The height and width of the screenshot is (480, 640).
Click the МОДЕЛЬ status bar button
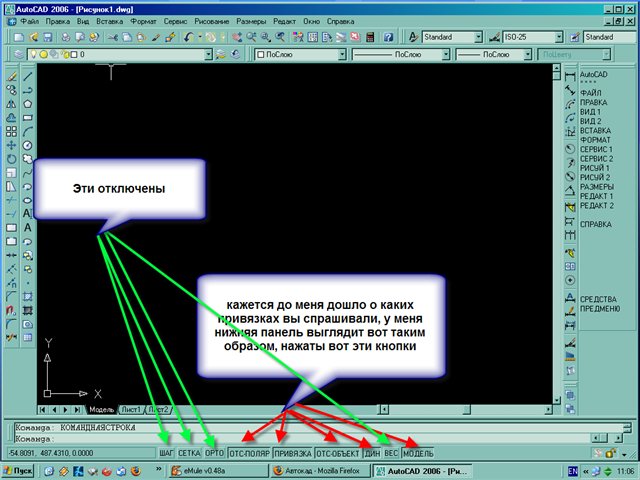point(418,453)
